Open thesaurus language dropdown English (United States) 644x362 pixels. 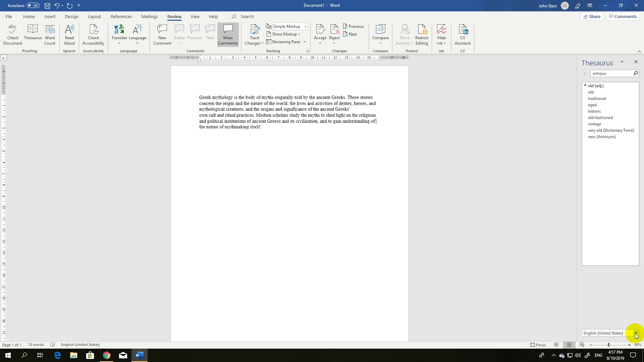(636, 333)
